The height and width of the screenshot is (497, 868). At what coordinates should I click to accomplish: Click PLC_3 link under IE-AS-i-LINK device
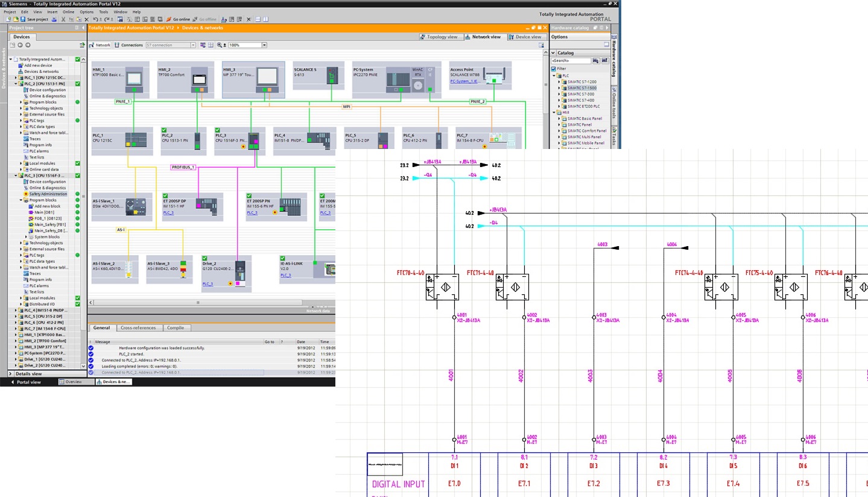point(285,275)
